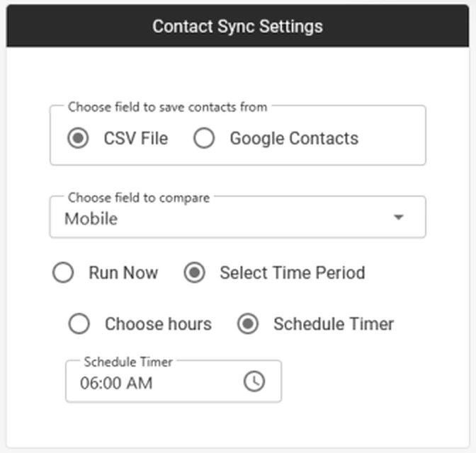Viewport: 476px width, 453px height.
Task: Open the Choose field to compare dropdown
Action: click(x=238, y=217)
